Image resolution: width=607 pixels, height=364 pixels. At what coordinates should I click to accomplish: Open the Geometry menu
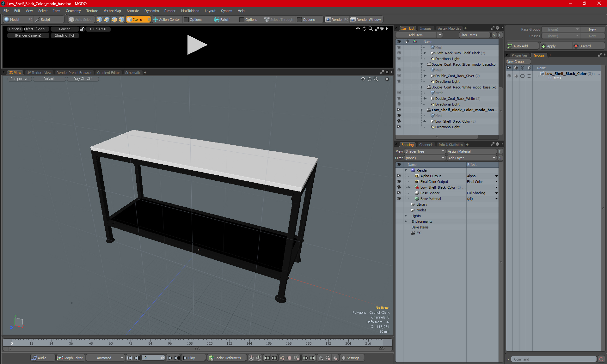73,11
